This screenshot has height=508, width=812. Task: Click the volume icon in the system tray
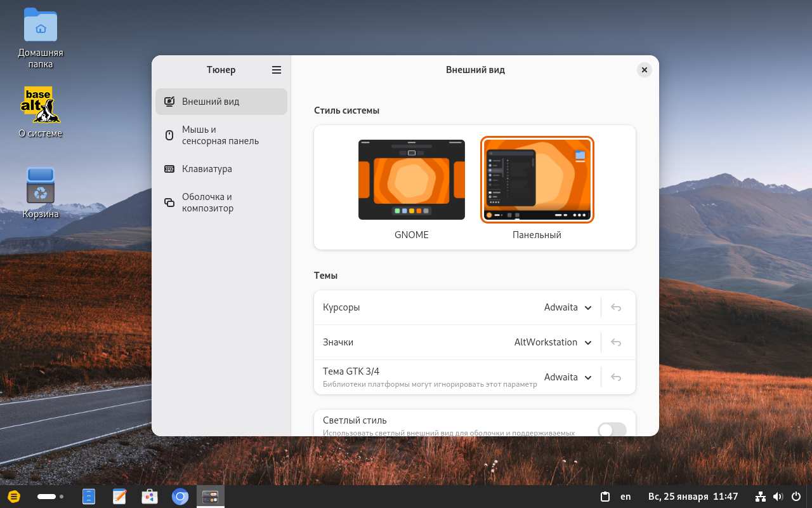(778, 497)
